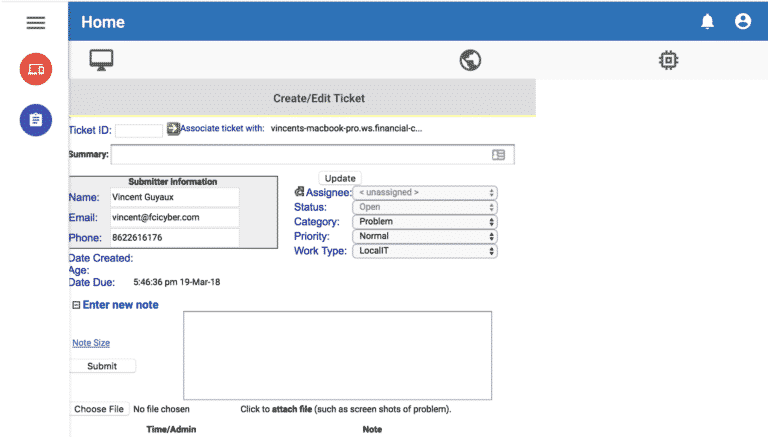
Task: Open the Category dropdown showing Problem
Action: pyautogui.click(x=425, y=222)
